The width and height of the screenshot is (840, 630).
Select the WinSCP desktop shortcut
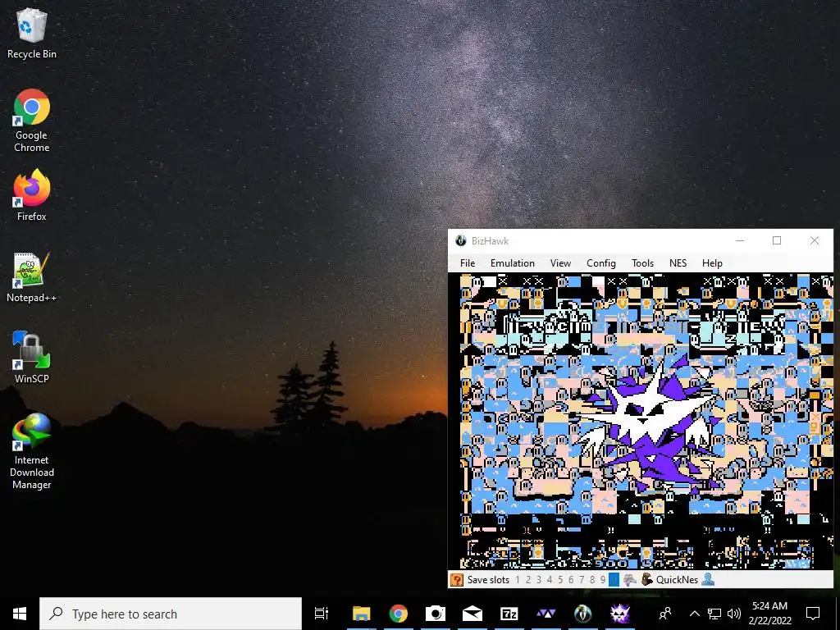click(32, 358)
